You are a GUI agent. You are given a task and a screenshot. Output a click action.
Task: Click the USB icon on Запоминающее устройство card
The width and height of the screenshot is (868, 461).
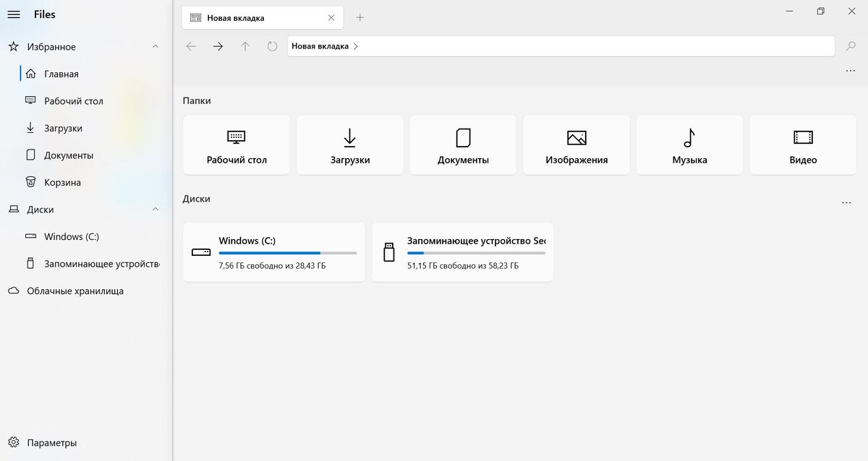click(x=389, y=252)
